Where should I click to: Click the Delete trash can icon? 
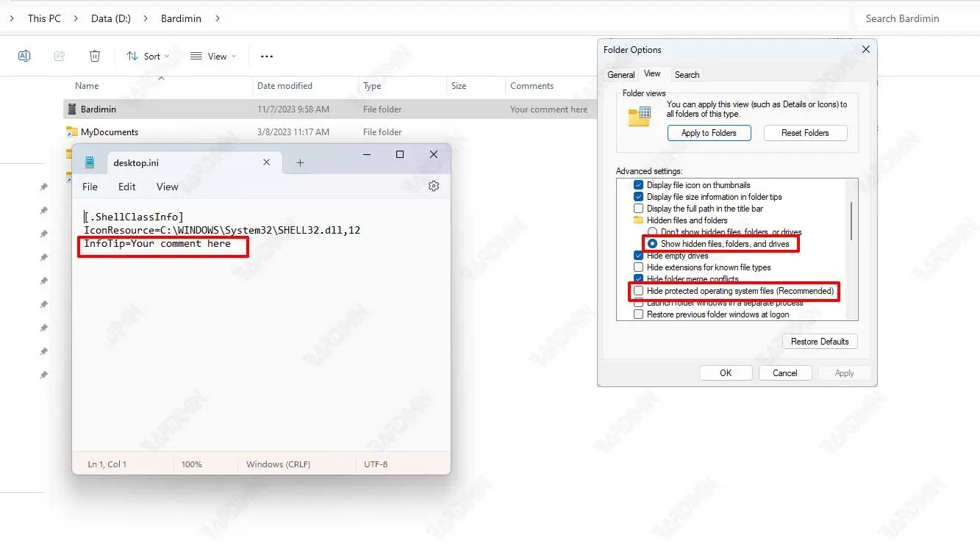coord(95,56)
